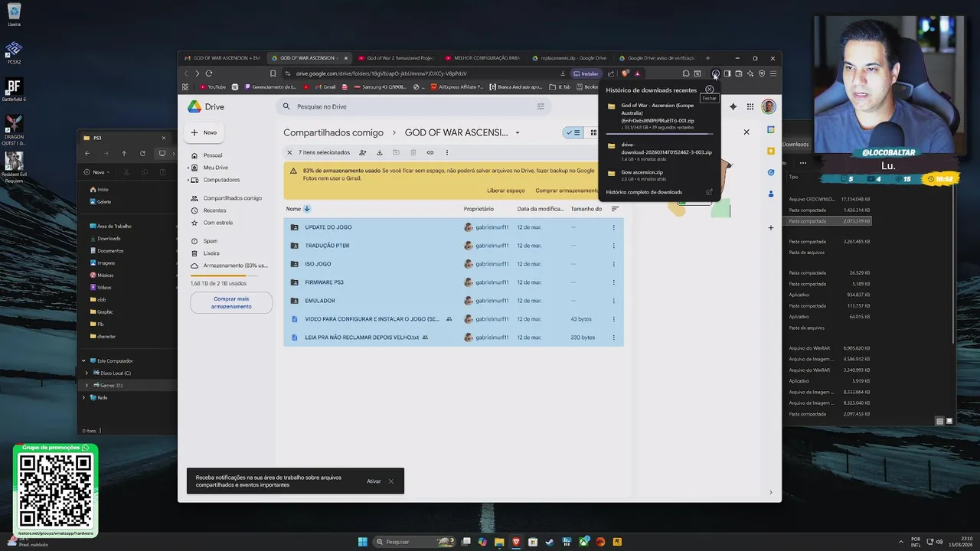The width and height of the screenshot is (980, 551).
Task: Open more actions for selected items
Action: tap(447, 152)
